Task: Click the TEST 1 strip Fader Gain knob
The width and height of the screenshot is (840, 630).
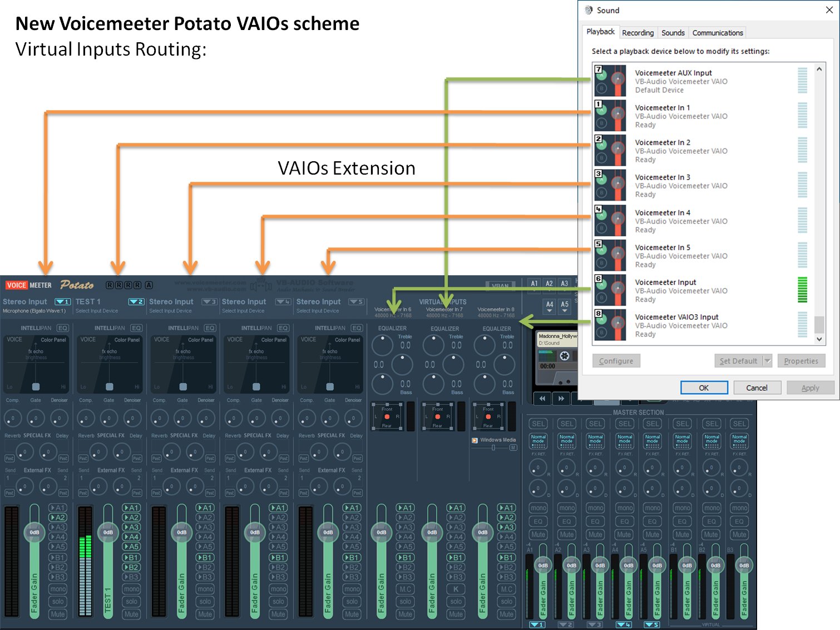Action: pyautogui.click(x=108, y=532)
